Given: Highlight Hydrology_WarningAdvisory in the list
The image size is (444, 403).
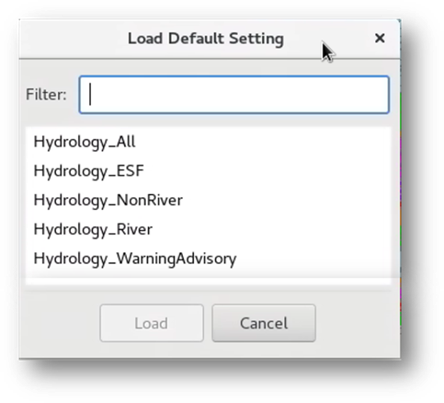Looking at the screenshot, I should point(208,259).
